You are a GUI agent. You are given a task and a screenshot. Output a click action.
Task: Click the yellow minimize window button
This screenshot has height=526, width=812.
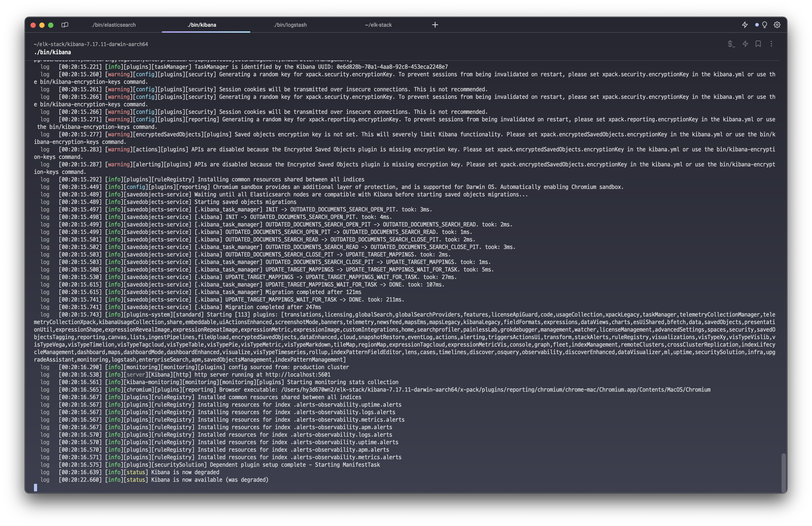(42, 25)
